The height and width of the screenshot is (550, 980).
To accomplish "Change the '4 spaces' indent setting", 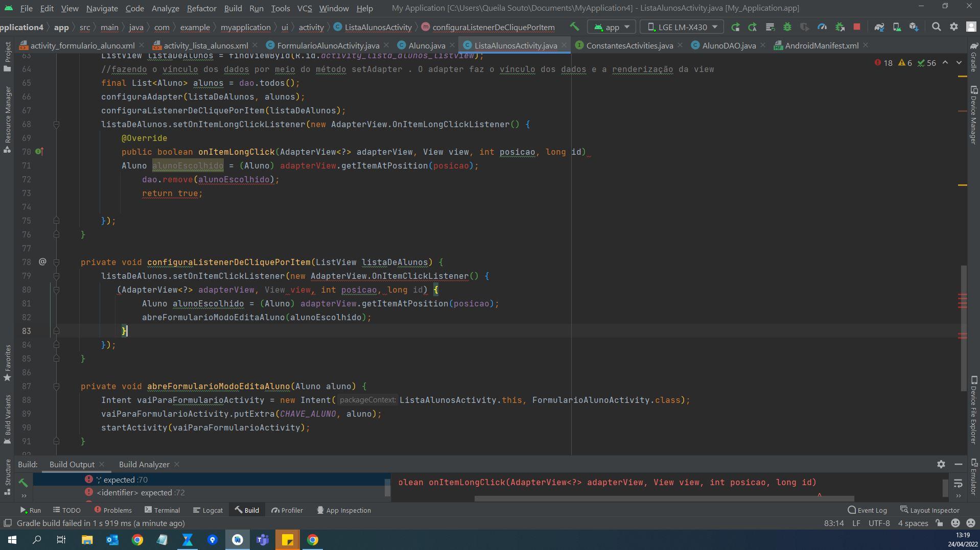I will pyautogui.click(x=913, y=523).
